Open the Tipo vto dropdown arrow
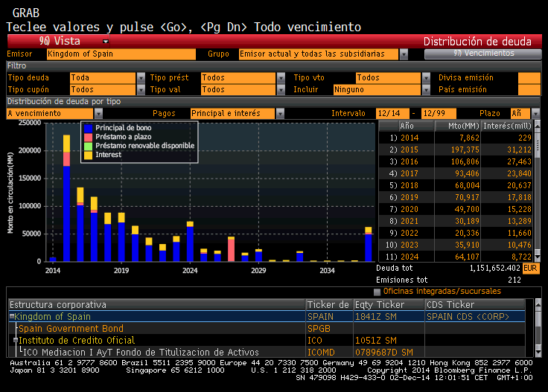Image resolution: width=548 pixels, height=392 pixels. [426, 78]
